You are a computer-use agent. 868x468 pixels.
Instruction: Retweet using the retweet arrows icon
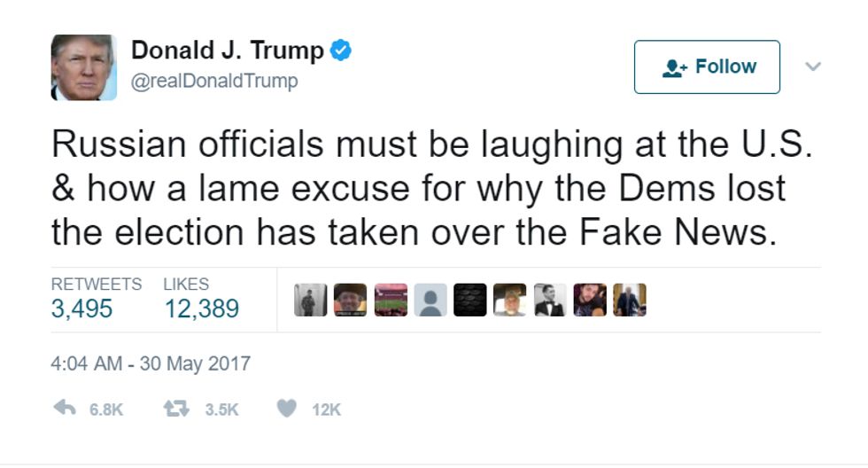pyautogui.click(x=176, y=409)
